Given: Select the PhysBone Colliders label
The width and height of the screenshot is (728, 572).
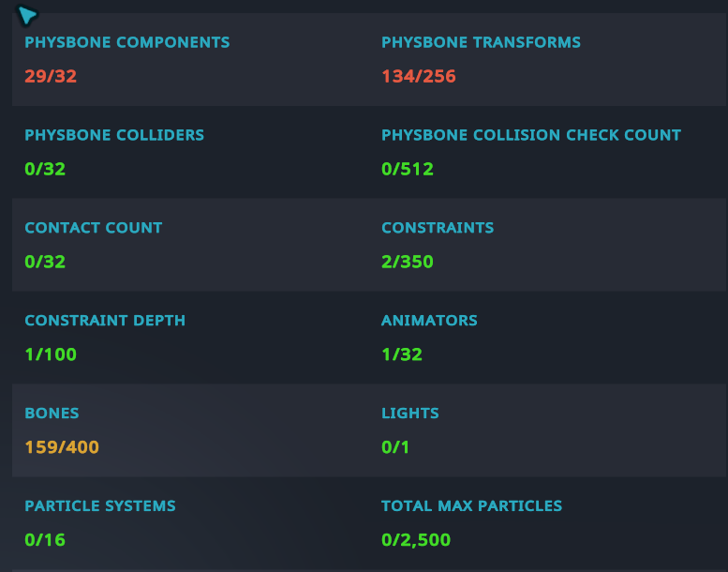Looking at the screenshot, I should pyautogui.click(x=114, y=135).
